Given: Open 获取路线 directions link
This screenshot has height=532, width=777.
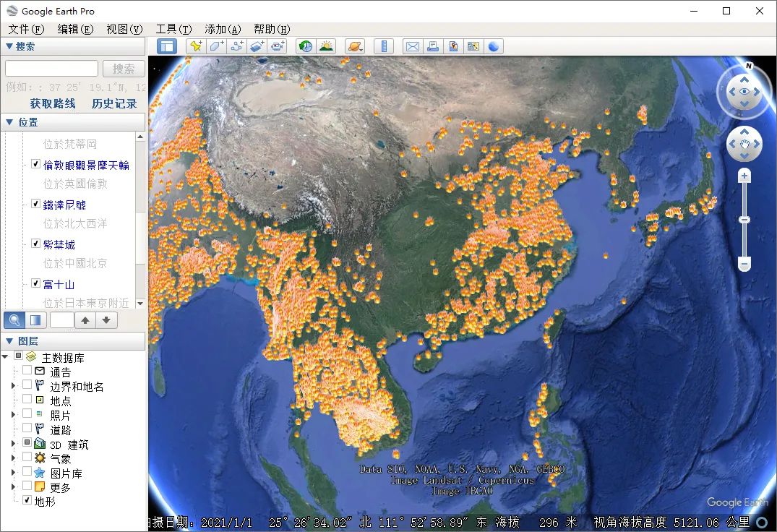Looking at the screenshot, I should (x=53, y=103).
